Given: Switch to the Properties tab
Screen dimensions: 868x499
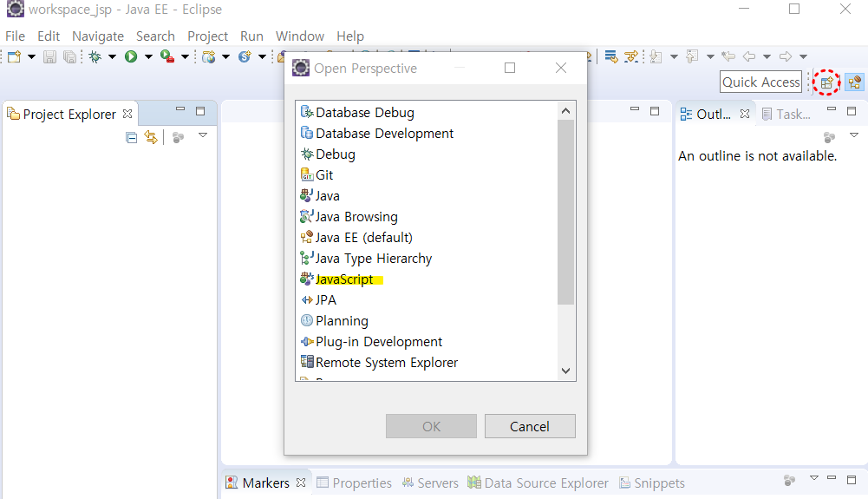Looking at the screenshot, I should 355,483.
